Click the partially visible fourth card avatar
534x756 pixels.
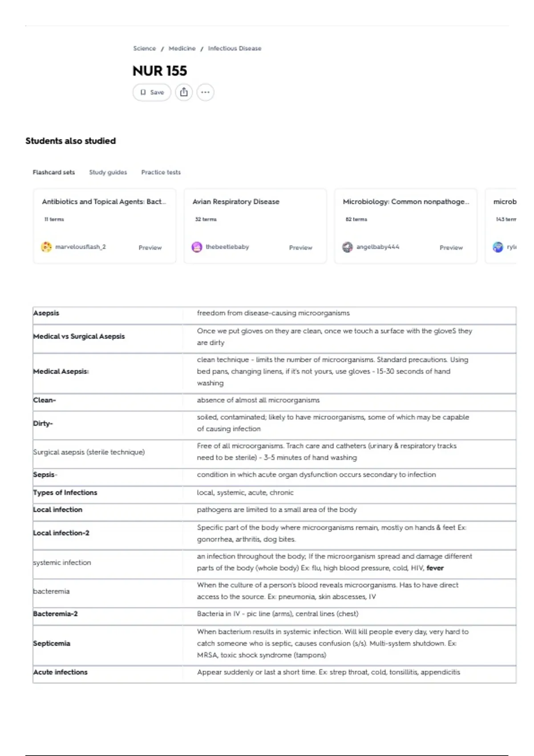[x=498, y=247]
